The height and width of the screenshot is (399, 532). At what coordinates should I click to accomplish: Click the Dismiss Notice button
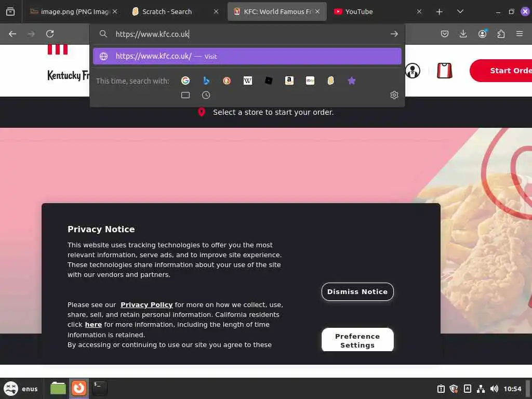point(357,292)
